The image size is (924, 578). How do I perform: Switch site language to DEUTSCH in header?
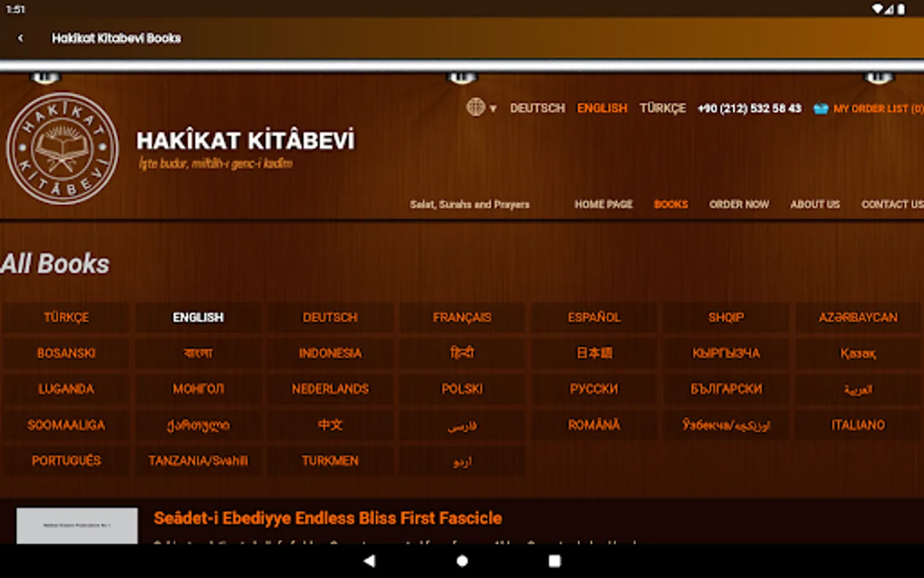538,108
